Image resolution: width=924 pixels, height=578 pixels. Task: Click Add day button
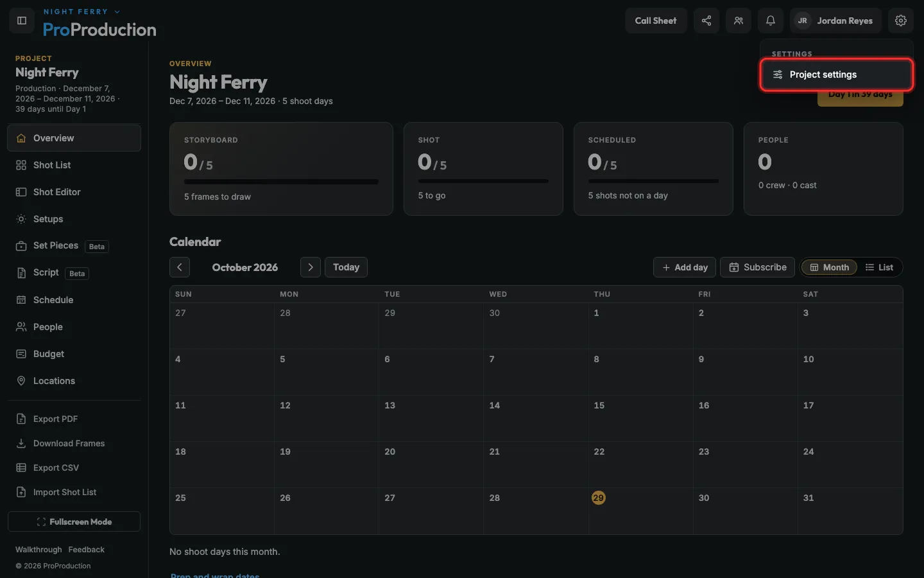pyautogui.click(x=685, y=267)
